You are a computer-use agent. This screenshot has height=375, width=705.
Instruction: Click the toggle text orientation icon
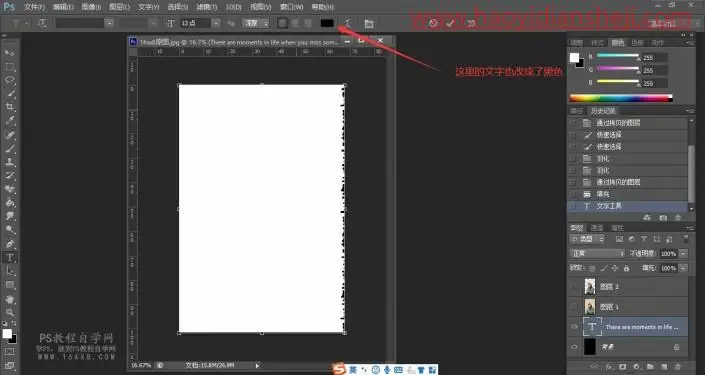42,23
